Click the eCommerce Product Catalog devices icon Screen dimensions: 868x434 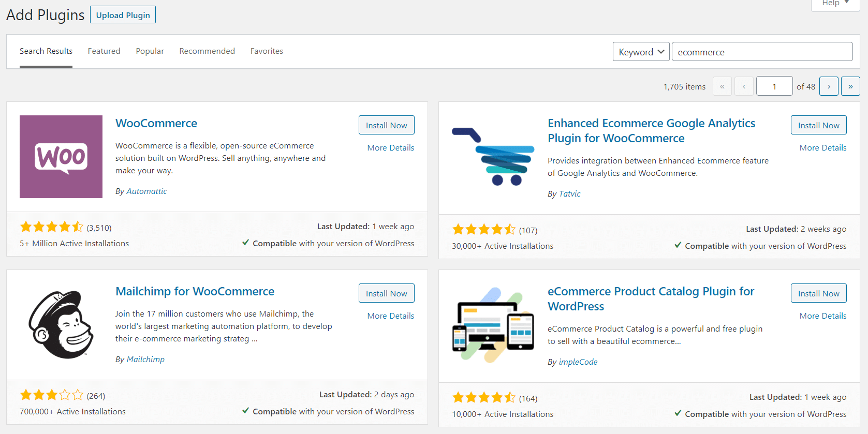pyautogui.click(x=493, y=325)
